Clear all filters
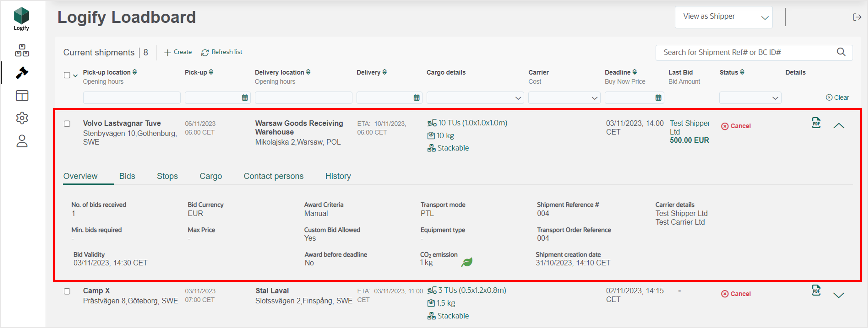Screen dimensions: 868x328 pos(837,98)
